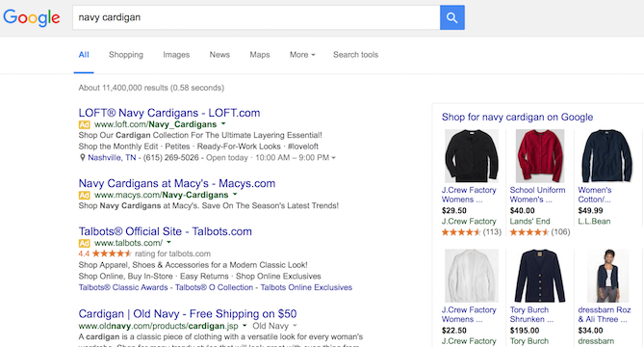Click the $195.00 Tory Burch price
The height and width of the screenshot is (347, 644).
pyautogui.click(x=525, y=331)
